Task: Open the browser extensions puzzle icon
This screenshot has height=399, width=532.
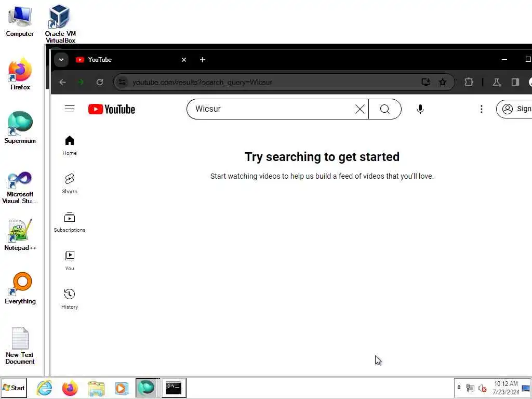Action: tap(469, 82)
